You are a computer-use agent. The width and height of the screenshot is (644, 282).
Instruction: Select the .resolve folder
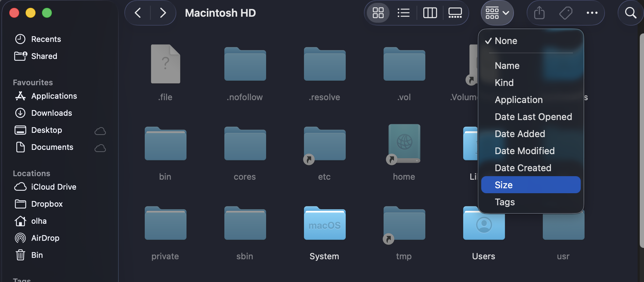[x=325, y=64]
